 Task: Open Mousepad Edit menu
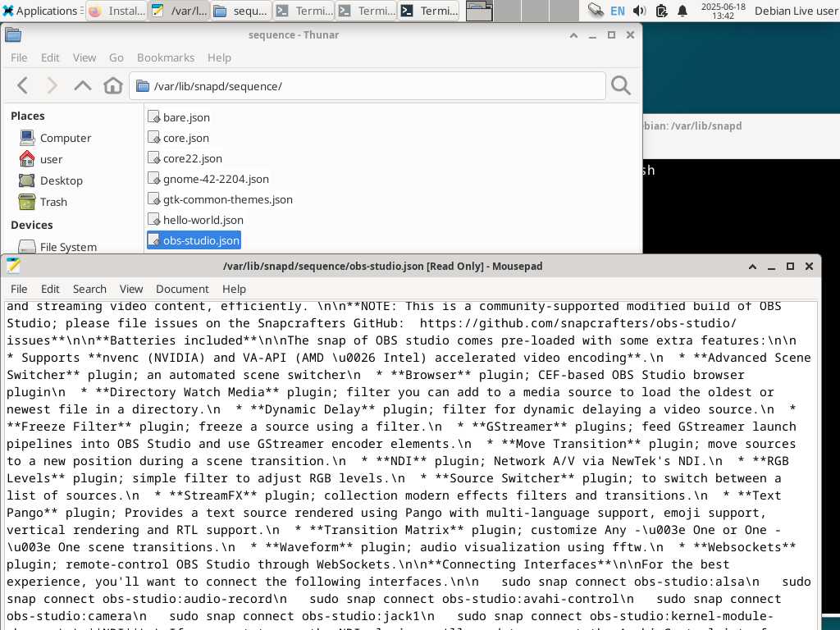(x=50, y=289)
